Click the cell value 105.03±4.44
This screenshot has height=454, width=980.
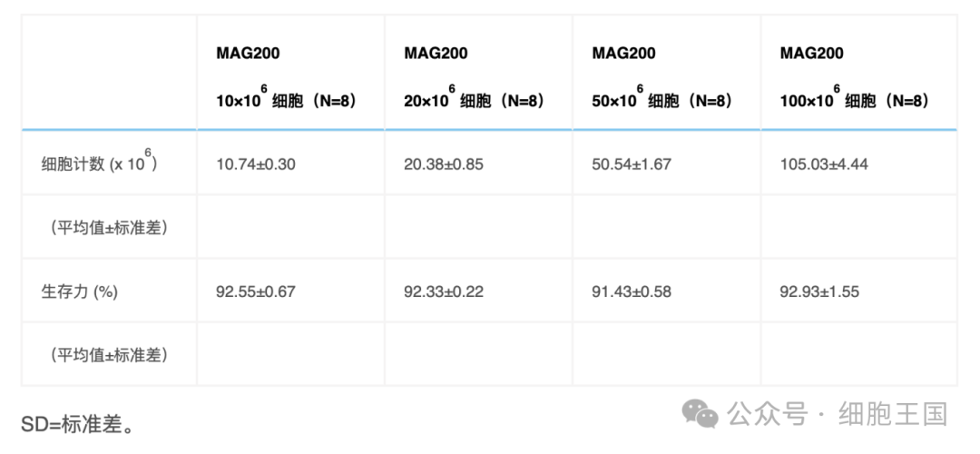tap(824, 164)
